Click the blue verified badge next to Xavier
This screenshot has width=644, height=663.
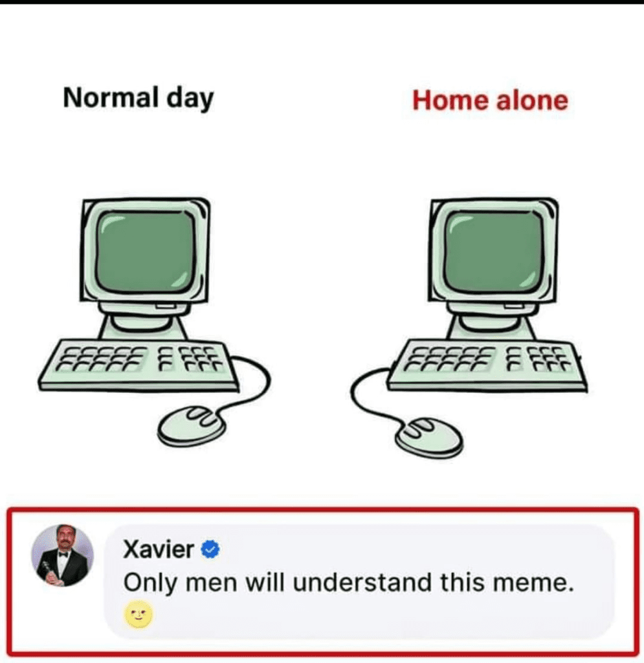(x=210, y=549)
